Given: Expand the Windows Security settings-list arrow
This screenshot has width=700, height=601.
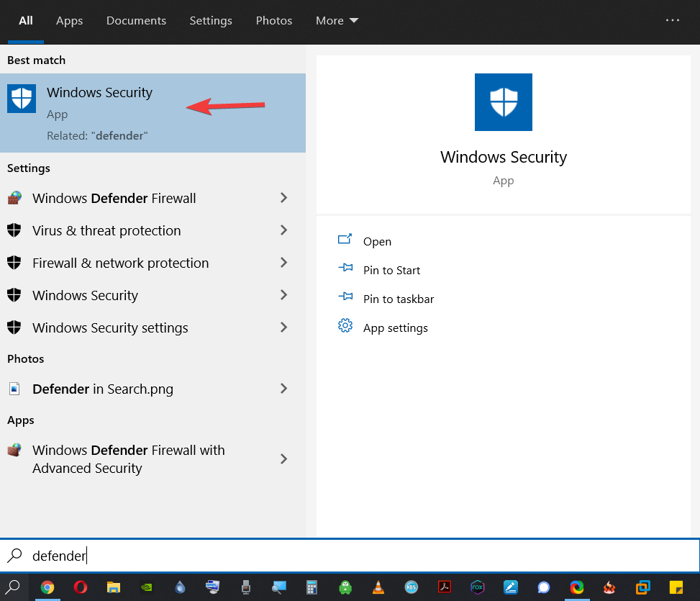Looking at the screenshot, I should pos(283,294).
